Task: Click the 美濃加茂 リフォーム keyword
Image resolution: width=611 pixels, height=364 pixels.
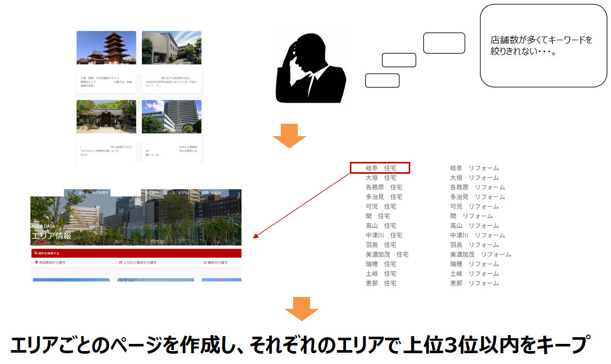Action: 480,255
